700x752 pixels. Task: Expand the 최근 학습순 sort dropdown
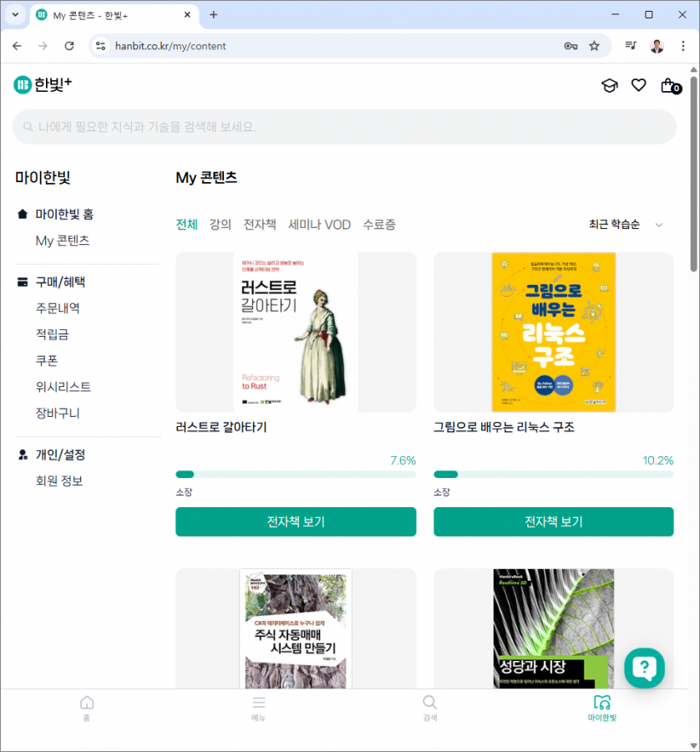coord(626,225)
